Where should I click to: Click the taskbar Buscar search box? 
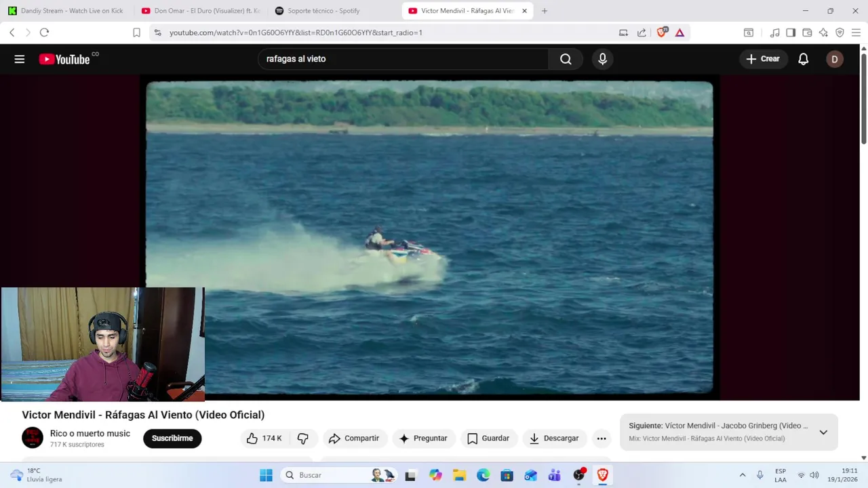tap(338, 475)
